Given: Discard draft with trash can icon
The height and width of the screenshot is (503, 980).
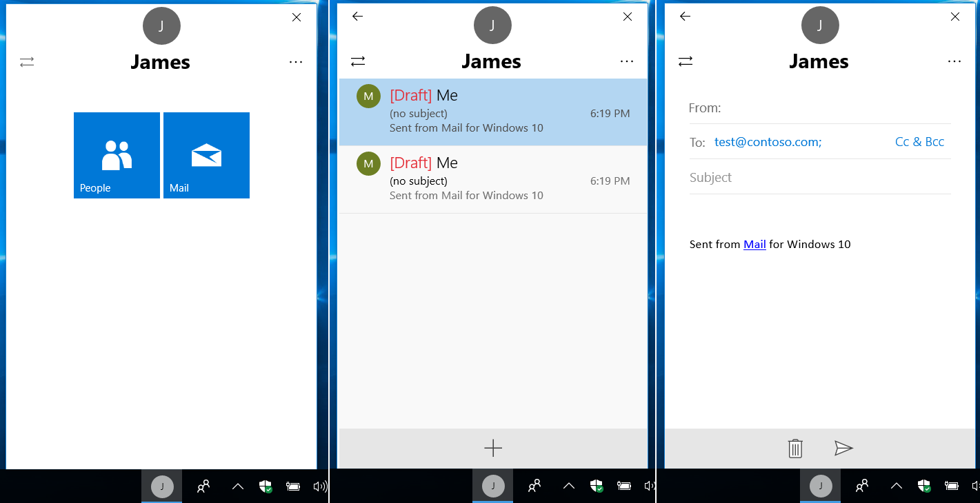Looking at the screenshot, I should (795, 449).
